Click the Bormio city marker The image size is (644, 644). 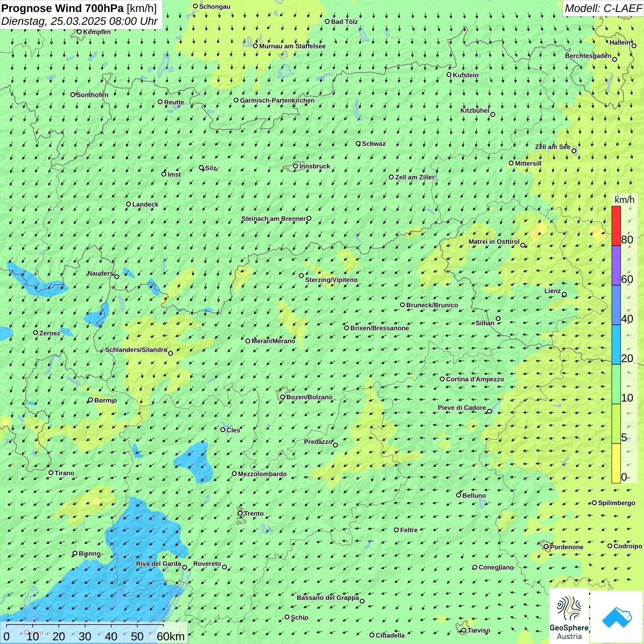point(91,400)
